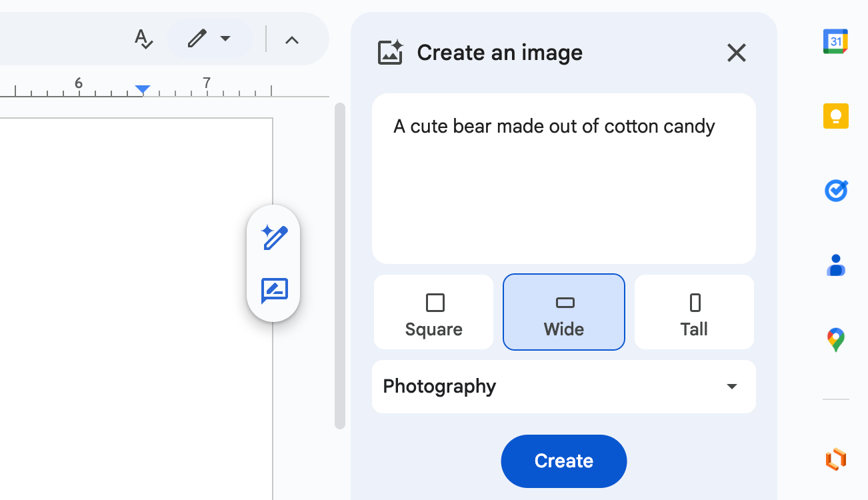Select the Tall aspect ratio
The width and height of the screenshot is (868, 500).
tap(694, 312)
